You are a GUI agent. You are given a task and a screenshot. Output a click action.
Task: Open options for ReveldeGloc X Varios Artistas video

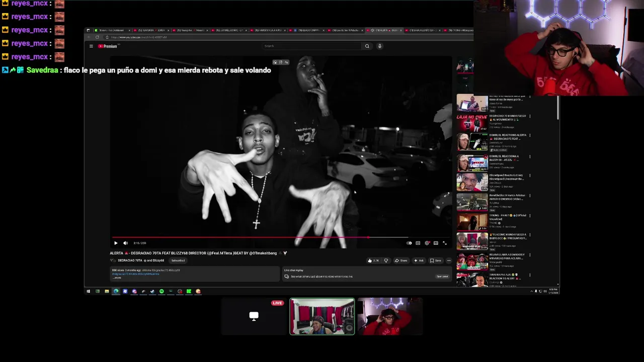[x=530, y=196]
